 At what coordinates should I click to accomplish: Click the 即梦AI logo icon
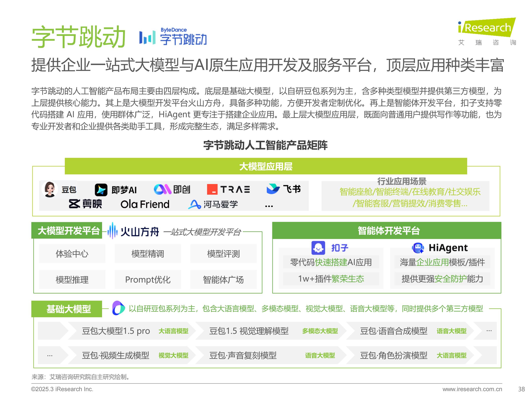(x=101, y=190)
